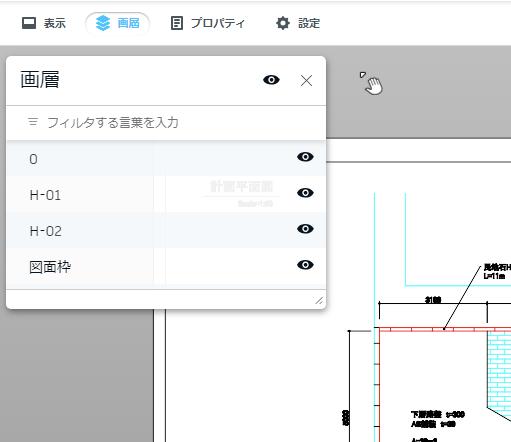Click the 画層 panel title
The height and width of the screenshot is (442, 511).
coord(40,80)
